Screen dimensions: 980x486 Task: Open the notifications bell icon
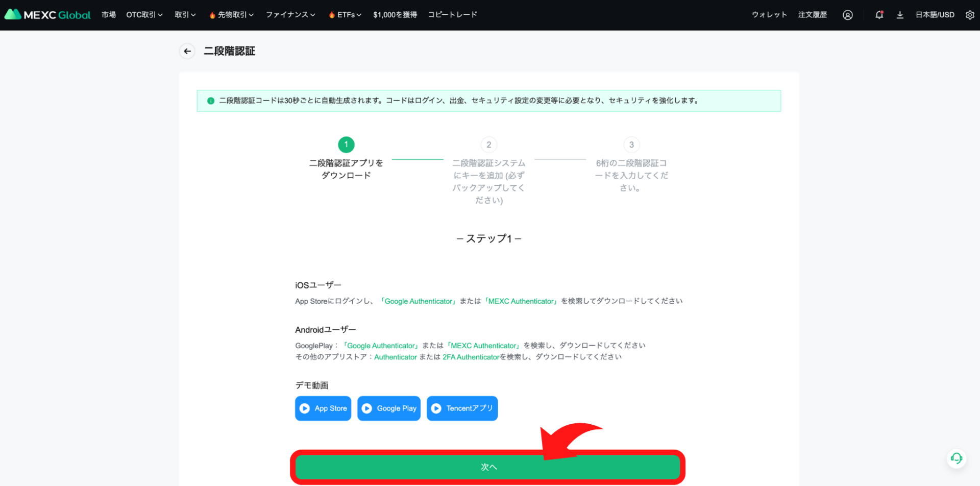coord(879,15)
